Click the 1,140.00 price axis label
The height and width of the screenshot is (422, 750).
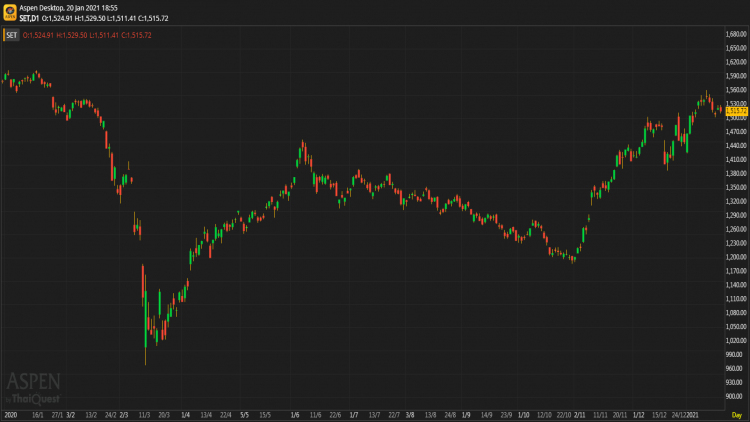click(x=736, y=285)
